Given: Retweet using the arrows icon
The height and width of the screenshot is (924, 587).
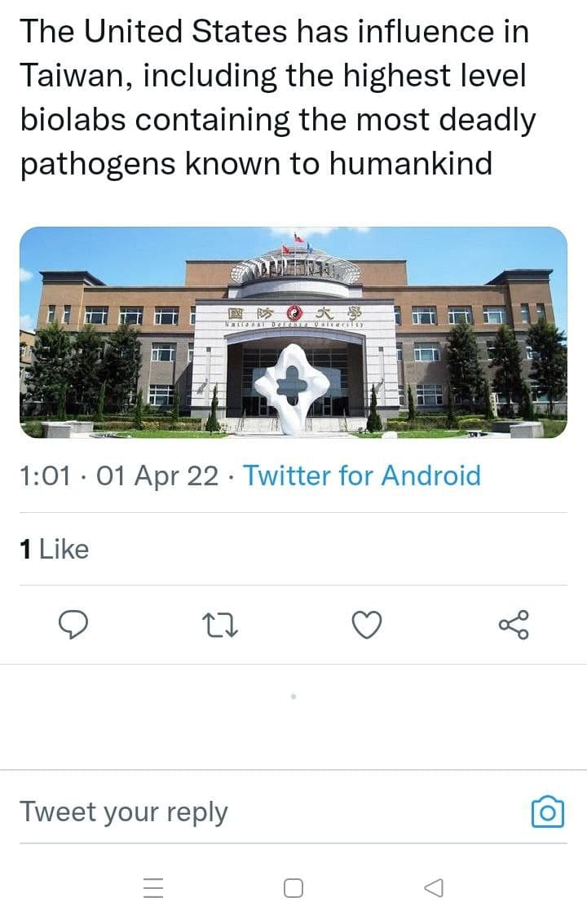Looking at the screenshot, I should pos(220,626).
